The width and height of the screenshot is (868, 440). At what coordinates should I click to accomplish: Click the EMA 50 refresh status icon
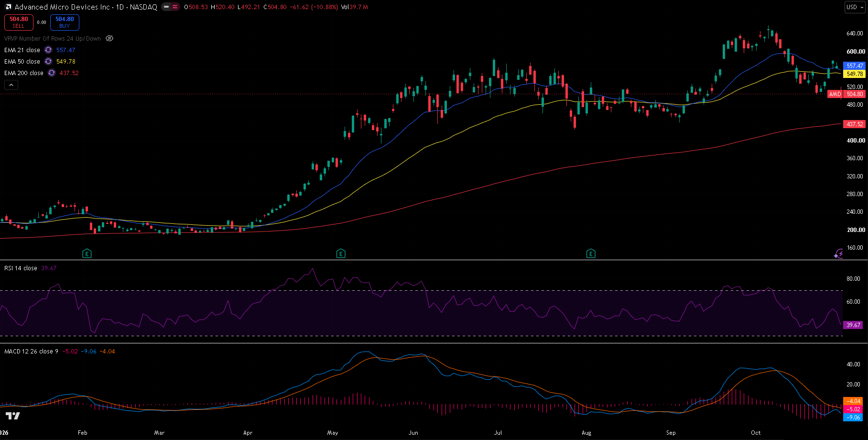coord(48,61)
